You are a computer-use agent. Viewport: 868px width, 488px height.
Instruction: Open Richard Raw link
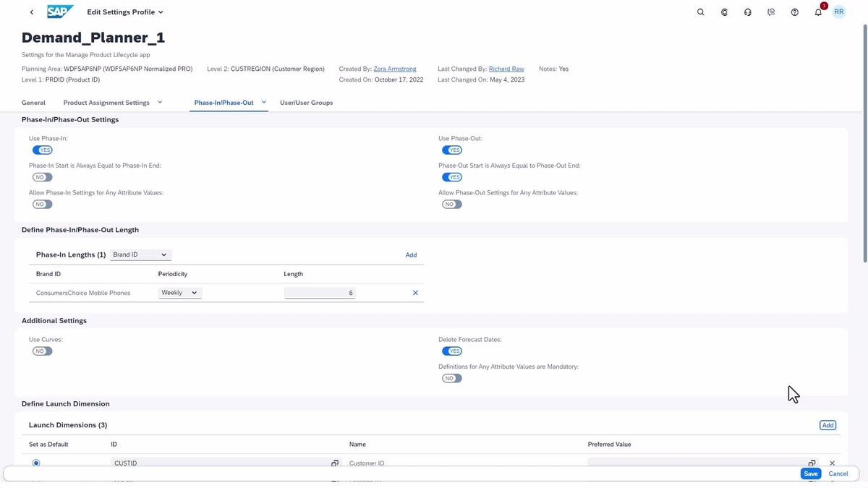click(506, 69)
